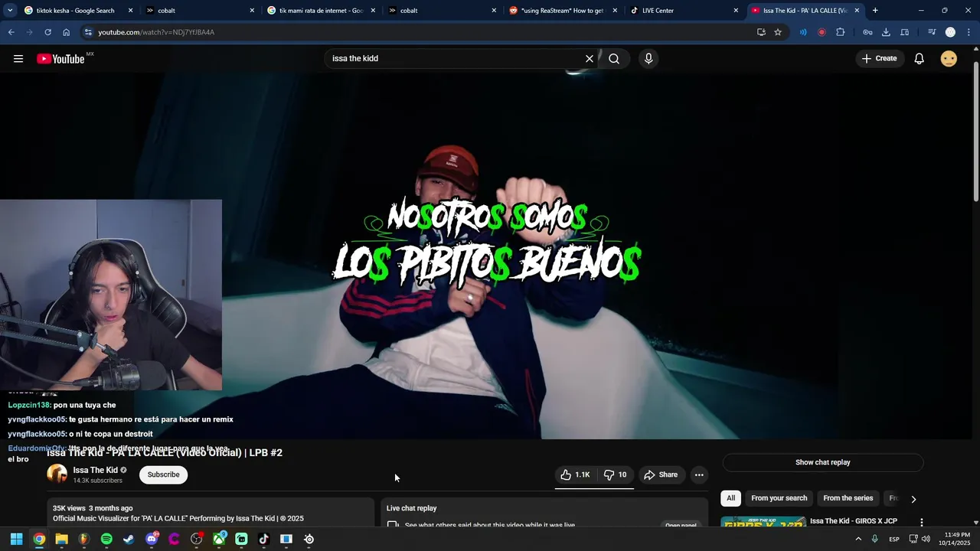The height and width of the screenshot is (551, 980).
Task: Open Issa The Kid channel name link
Action: [96, 470]
